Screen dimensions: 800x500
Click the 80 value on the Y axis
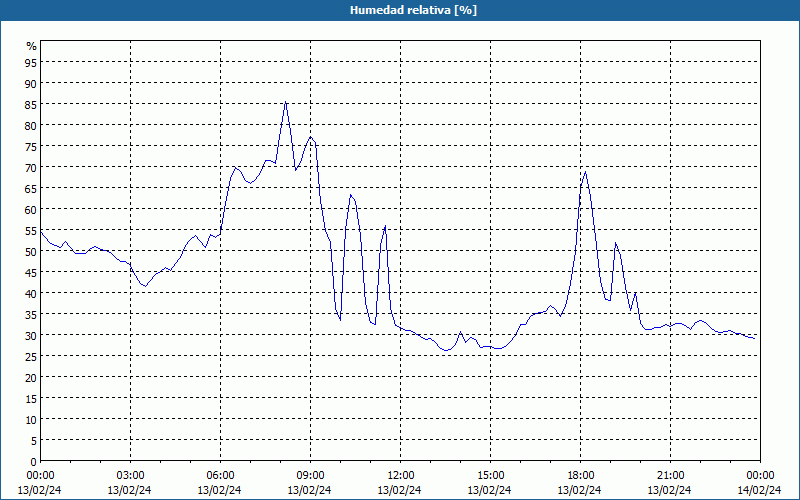point(31,125)
